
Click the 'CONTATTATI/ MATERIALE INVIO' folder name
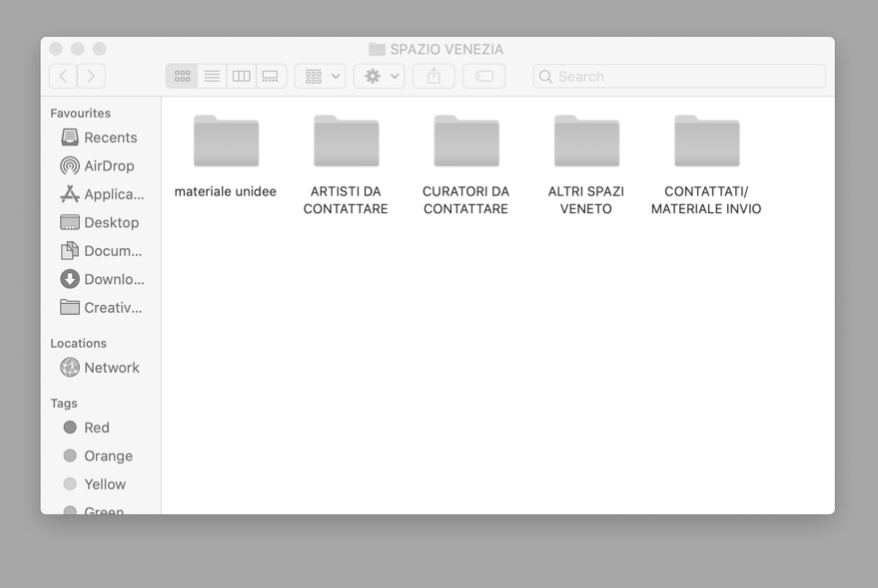point(706,200)
